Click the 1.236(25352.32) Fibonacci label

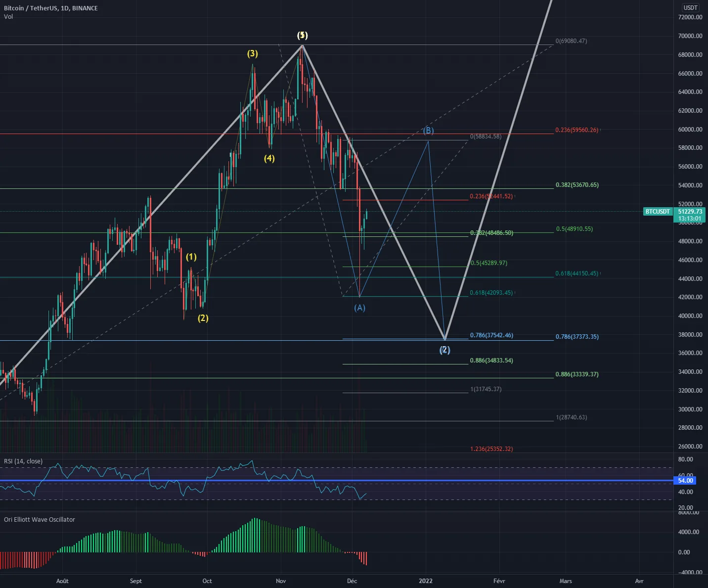[x=491, y=449]
